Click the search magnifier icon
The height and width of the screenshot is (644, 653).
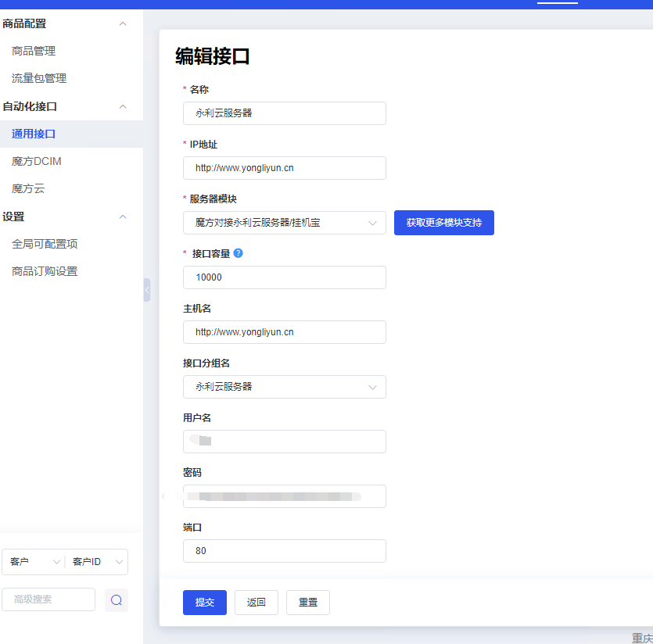117,599
